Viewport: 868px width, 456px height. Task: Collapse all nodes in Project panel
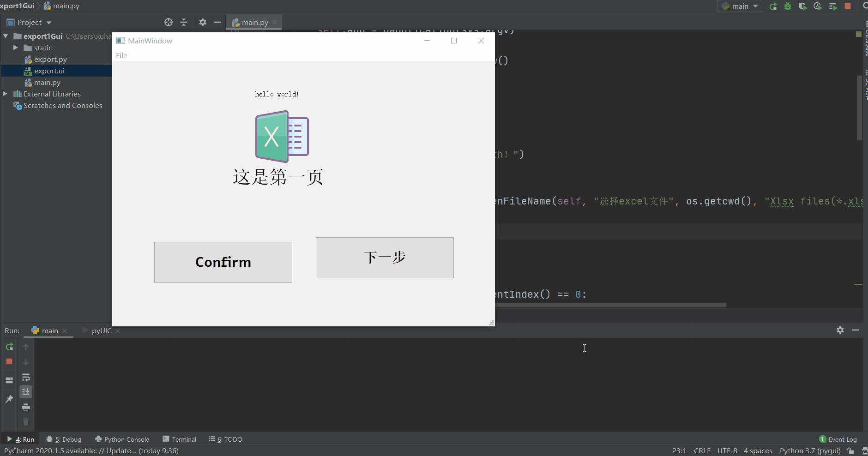pyautogui.click(x=184, y=22)
